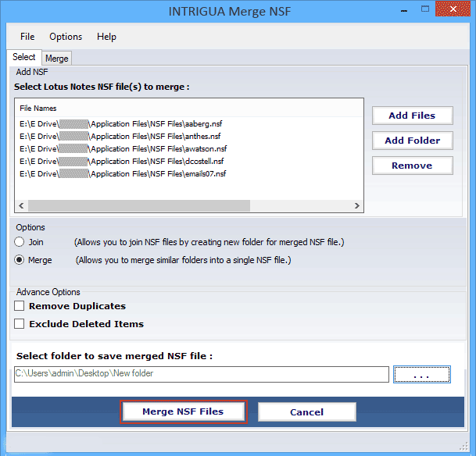The height and width of the screenshot is (456, 476).
Task: Choose the Merge radio option
Action: 20,260
